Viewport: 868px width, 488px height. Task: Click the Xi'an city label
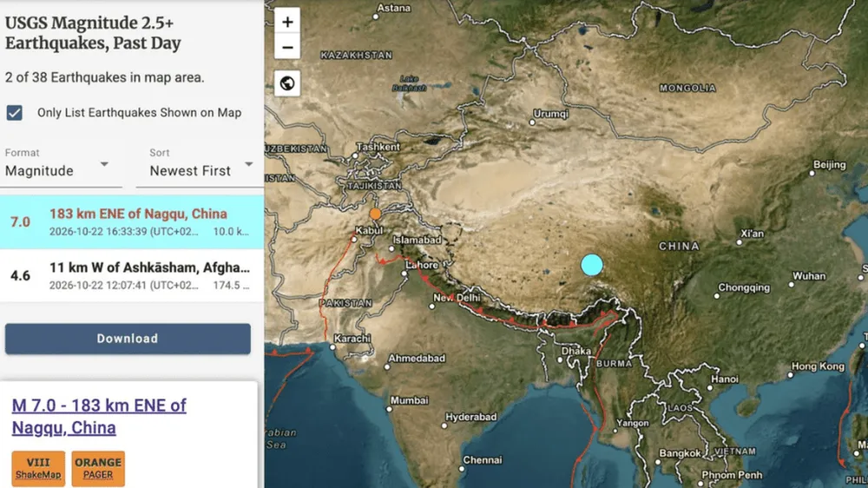(x=752, y=234)
